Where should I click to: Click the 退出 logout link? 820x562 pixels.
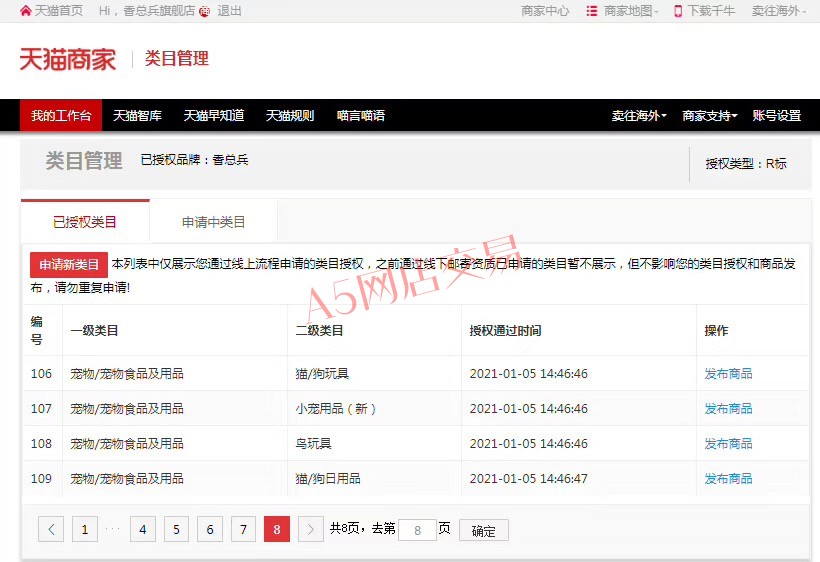(230, 10)
